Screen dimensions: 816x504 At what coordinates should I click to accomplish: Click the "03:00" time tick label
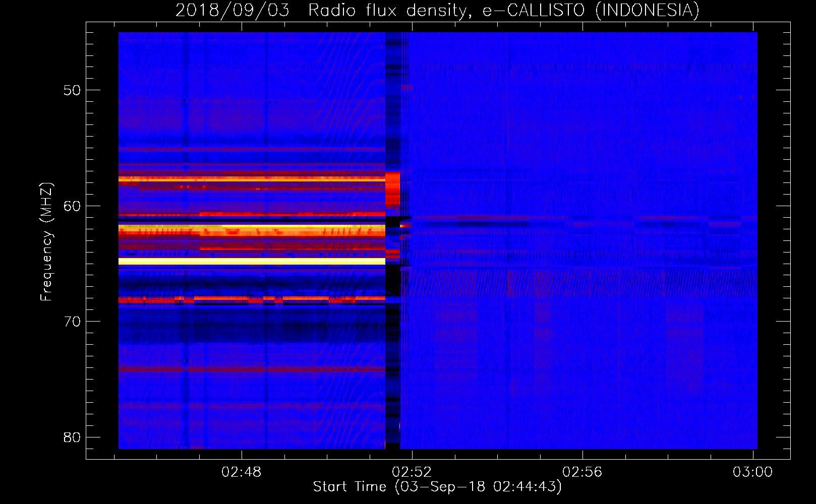(x=752, y=472)
